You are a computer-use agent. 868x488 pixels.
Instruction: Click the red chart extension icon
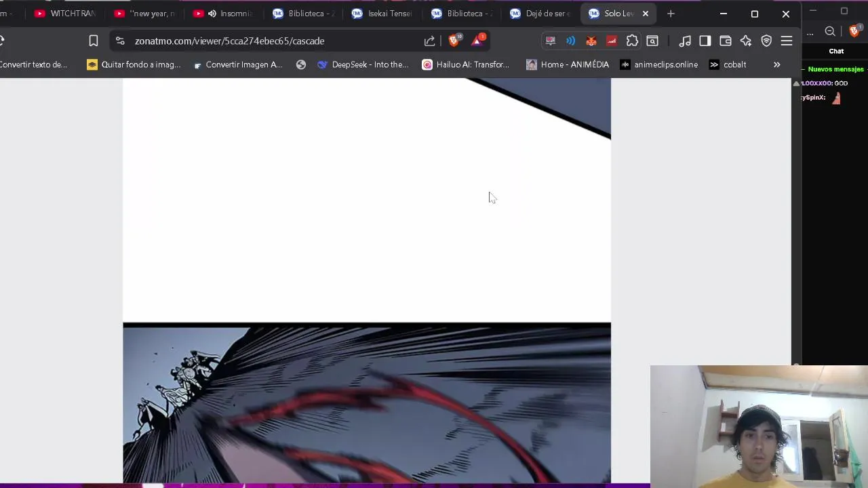(612, 41)
